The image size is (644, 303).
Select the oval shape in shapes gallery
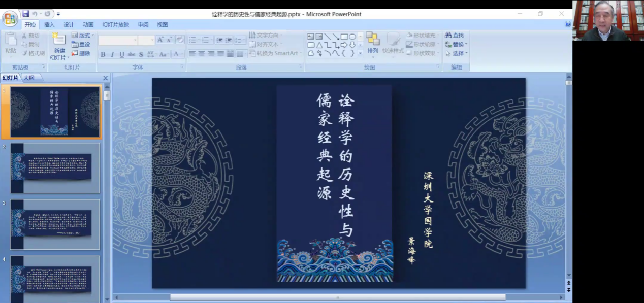(x=352, y=37)
